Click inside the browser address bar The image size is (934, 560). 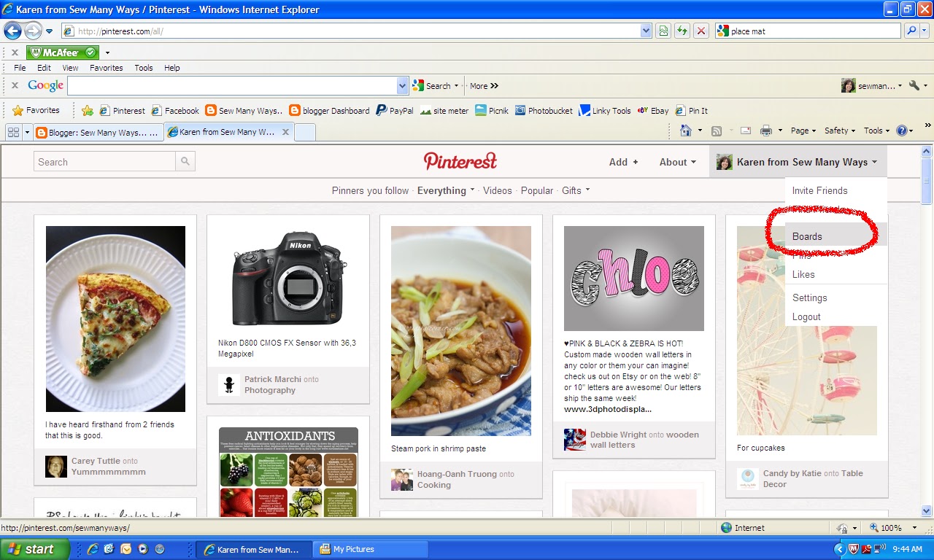coord(350,31)
